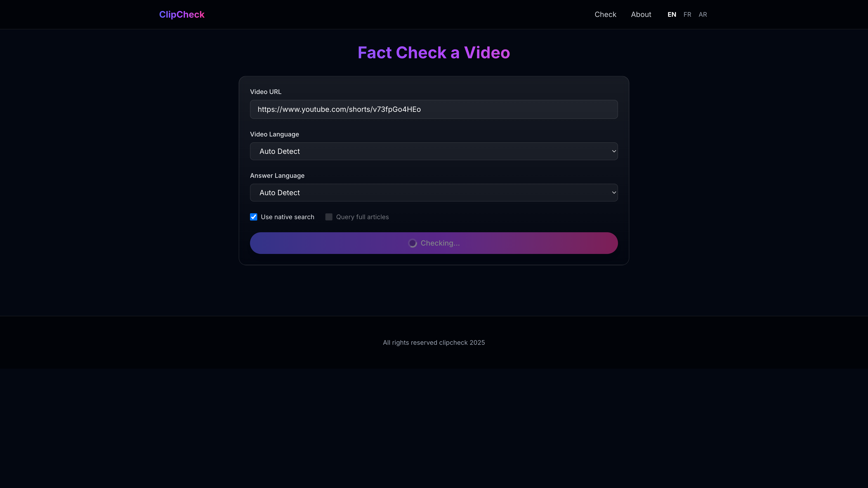
Task: Click the footer copyright text
Action: tap(434, 343)
